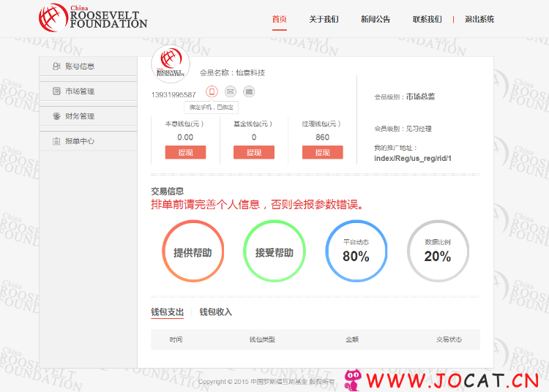Open 关于我们 navigation item

tap(324, 19)
